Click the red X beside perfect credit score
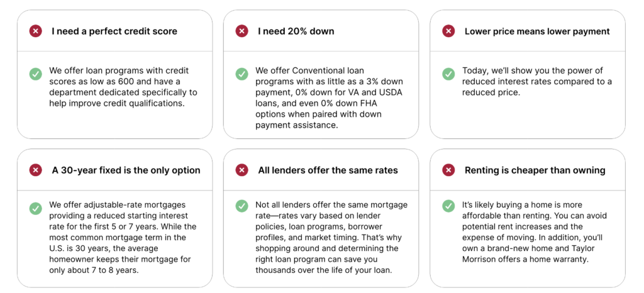 point(36,31)
